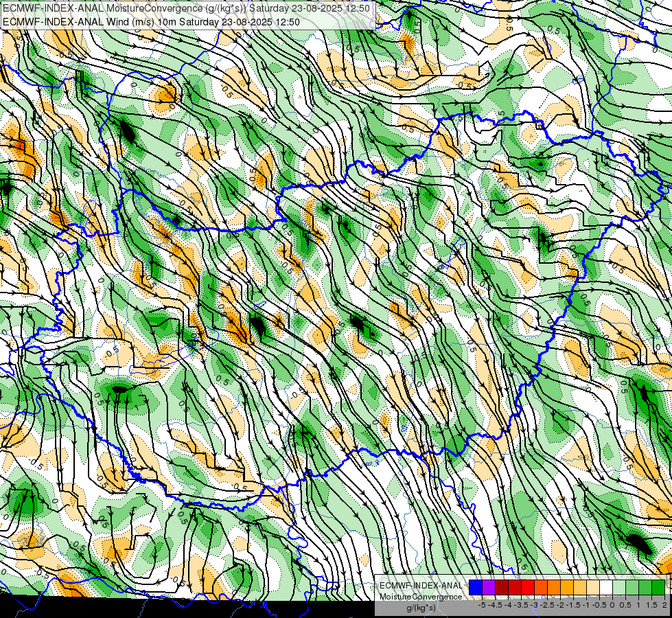Click the blue legend swatch below -5
The image size is (672, 618).
tap(476, 587)
